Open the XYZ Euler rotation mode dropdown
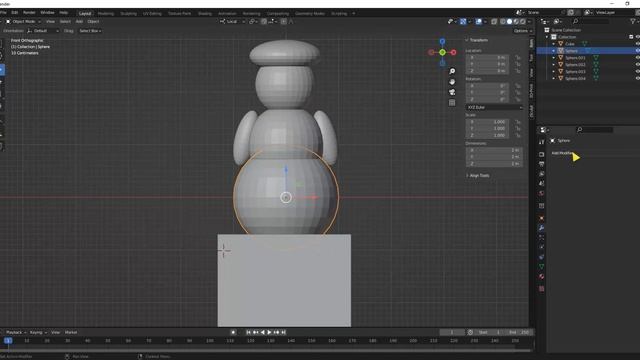The height and width of the screenshot is (360, 640). (494, 107)
